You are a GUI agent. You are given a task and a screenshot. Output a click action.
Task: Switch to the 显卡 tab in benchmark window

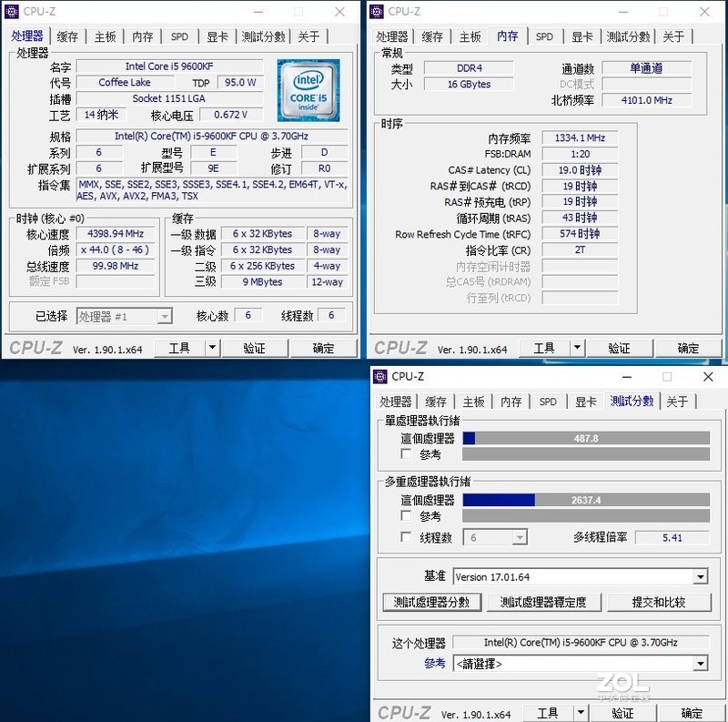[588, 401]
